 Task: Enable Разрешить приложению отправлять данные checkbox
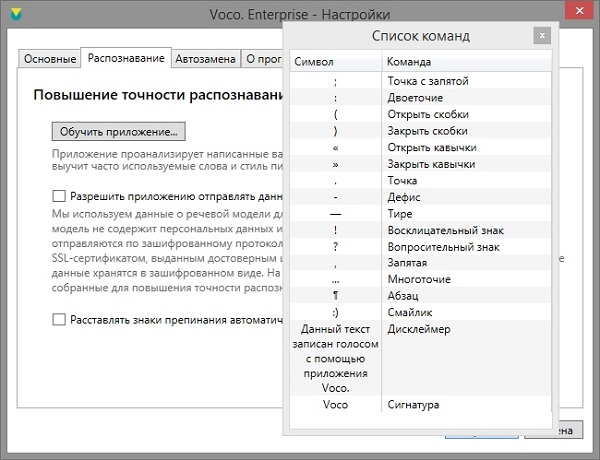point(59,197)
